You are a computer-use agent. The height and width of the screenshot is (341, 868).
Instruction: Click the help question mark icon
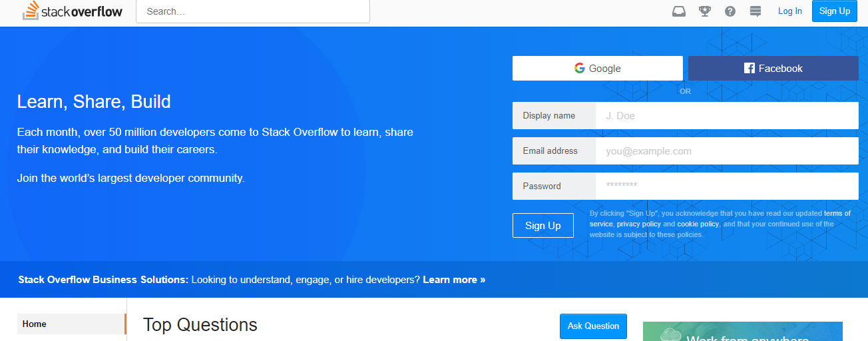[x=730, y=11]
